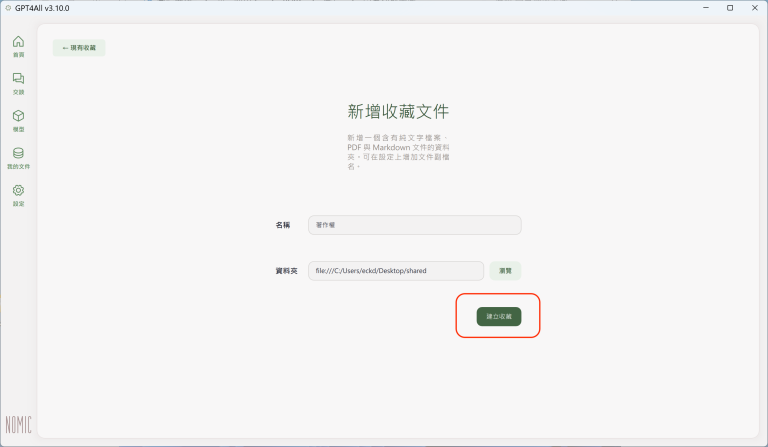Go to the 首頁 home page icon
The width and height of the screenshot is (768, 447).
(18, 44)
